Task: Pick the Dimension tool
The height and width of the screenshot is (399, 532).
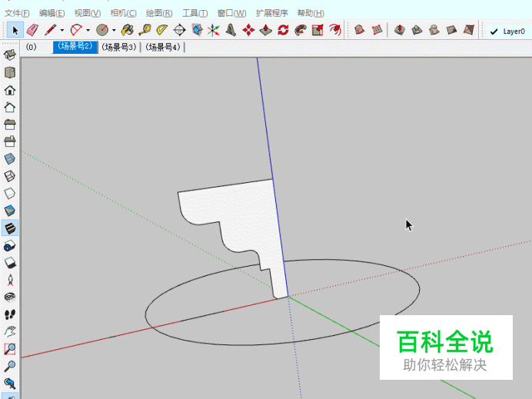Action: click(x=179, y=30)
